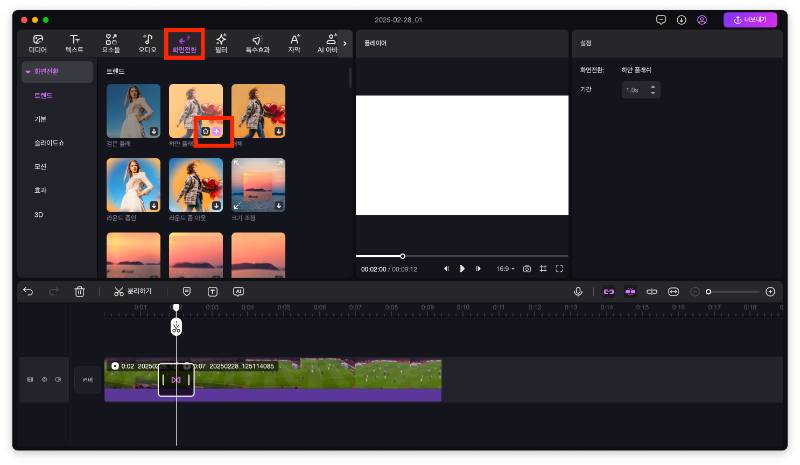Click the timeline zoom slider
Viewport: 800px width, 465px height.
click(x=732, y=291)
